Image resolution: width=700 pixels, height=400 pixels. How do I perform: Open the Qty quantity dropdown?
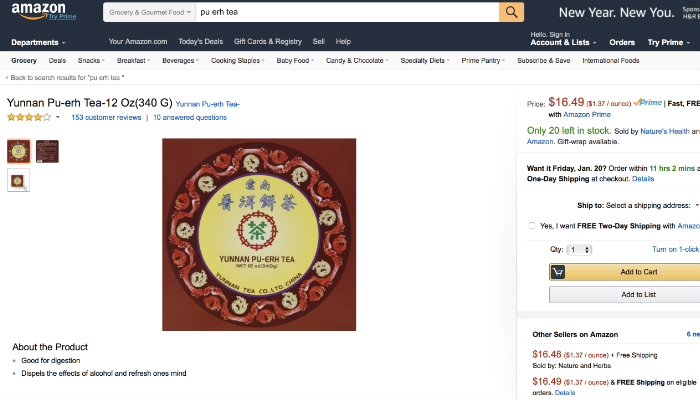pyautogui.click(x=579, y=249)
